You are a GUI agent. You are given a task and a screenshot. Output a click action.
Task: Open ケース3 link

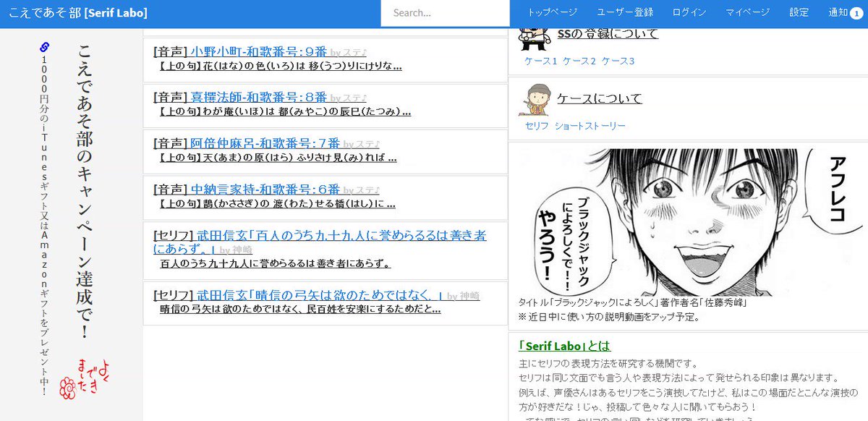tap(618, 61)
